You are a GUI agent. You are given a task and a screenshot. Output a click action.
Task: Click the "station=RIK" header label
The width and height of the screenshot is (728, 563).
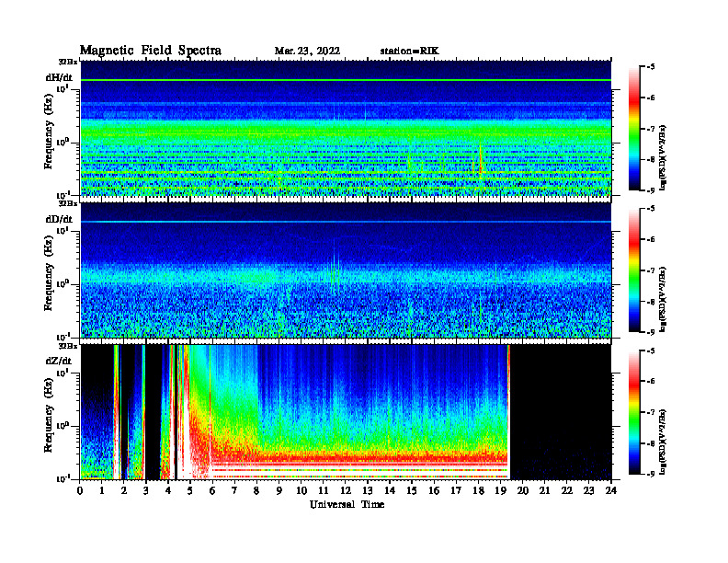pos(409,52)
